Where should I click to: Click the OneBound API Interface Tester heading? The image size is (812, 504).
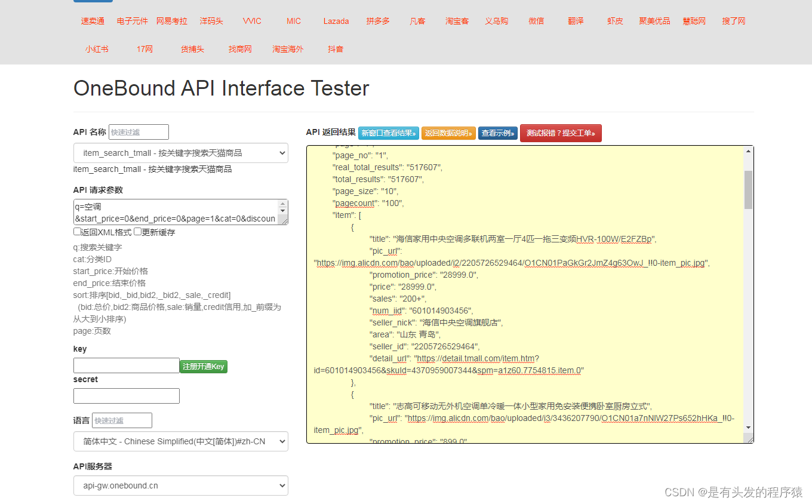pos(222,88)
